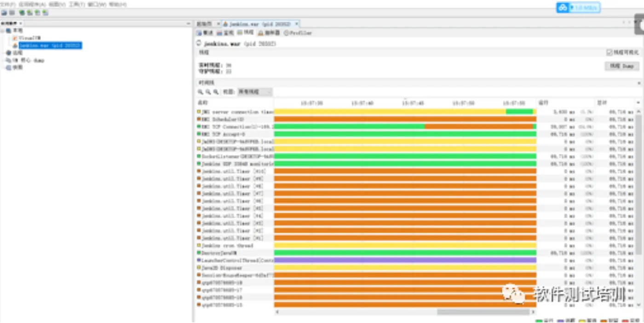644x323 pixels.
Task: Close the Start Page tab
Action: (218, 23)
